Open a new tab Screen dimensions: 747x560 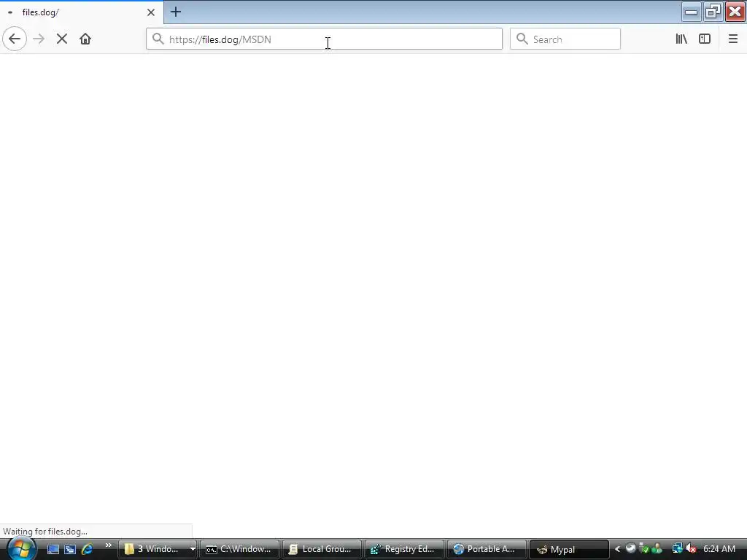click(176, 12)
